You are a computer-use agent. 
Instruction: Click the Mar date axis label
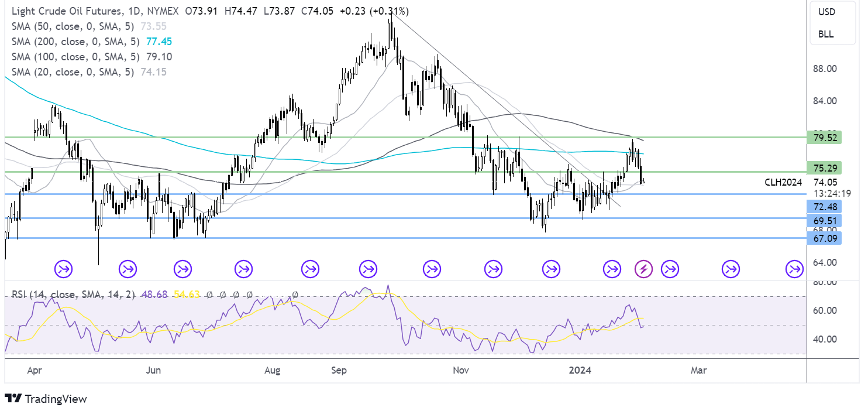pos(698,371)
